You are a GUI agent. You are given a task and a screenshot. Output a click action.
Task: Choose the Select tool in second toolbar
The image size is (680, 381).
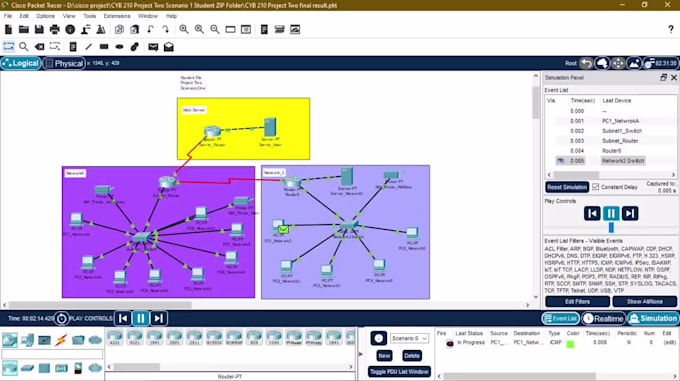coord(8,47)
